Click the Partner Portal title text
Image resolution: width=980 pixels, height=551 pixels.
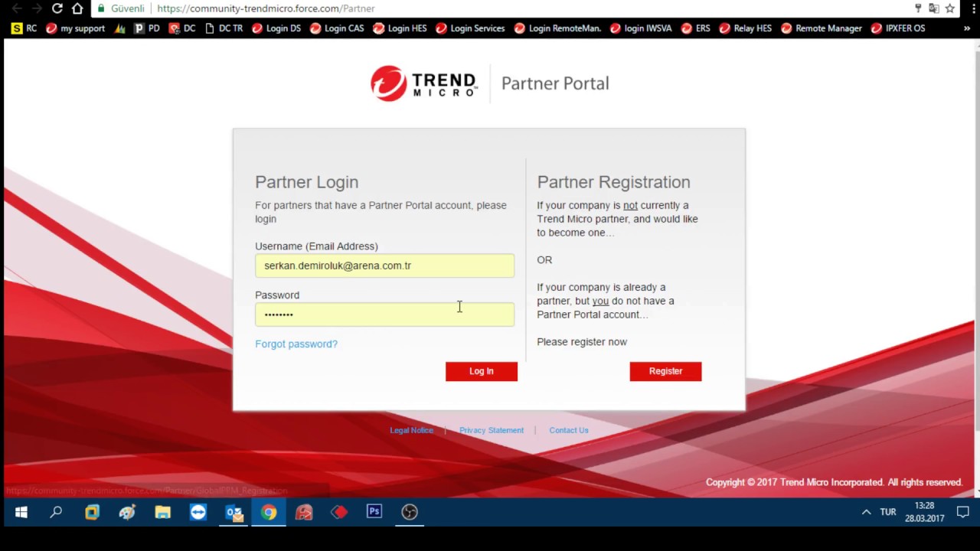point(555,83)
